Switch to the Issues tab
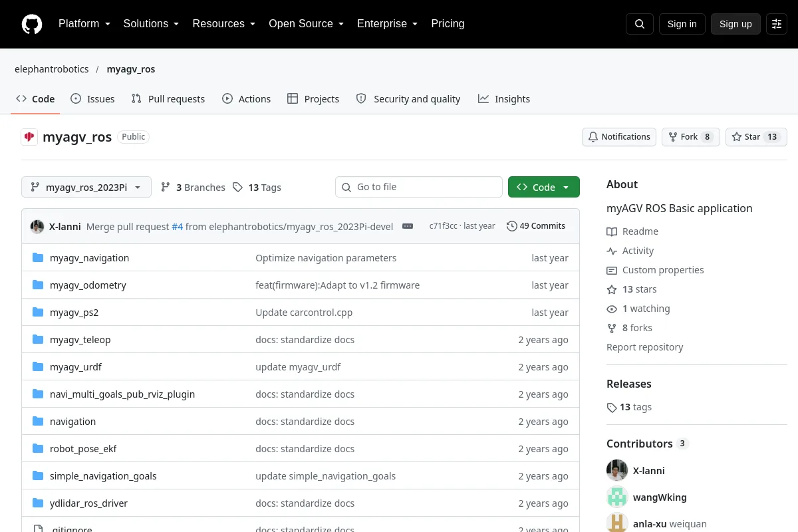Screen dimensions: 798x532 tap(92, 98)
